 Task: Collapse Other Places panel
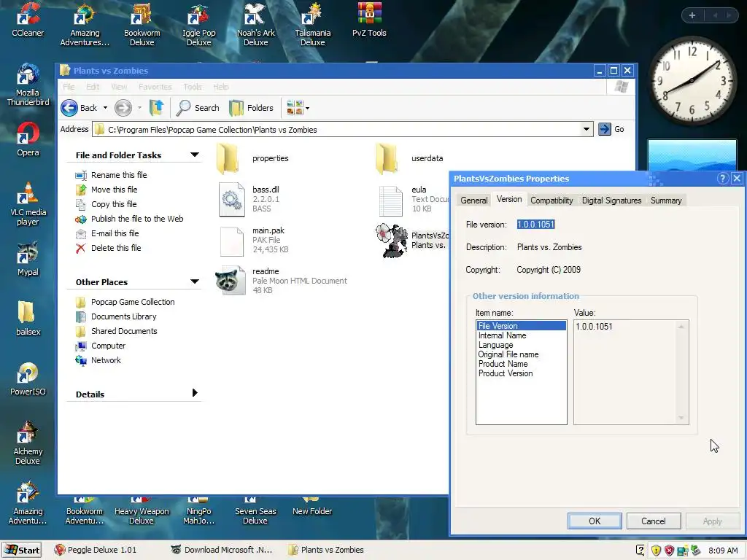pos(194,281)
